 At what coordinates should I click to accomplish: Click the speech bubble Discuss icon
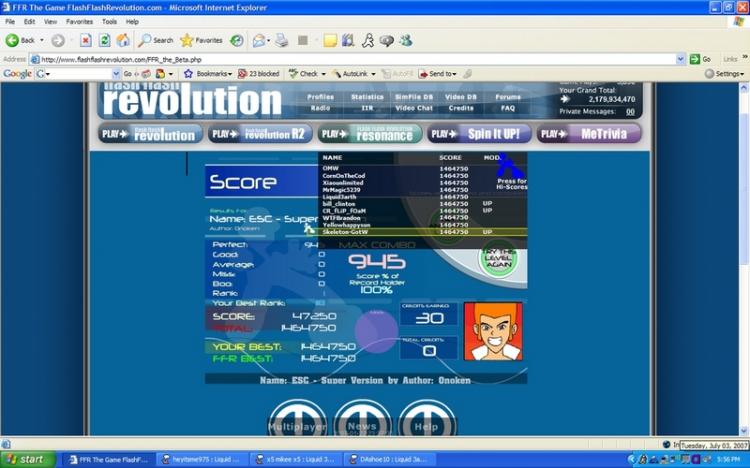point(386,41)
